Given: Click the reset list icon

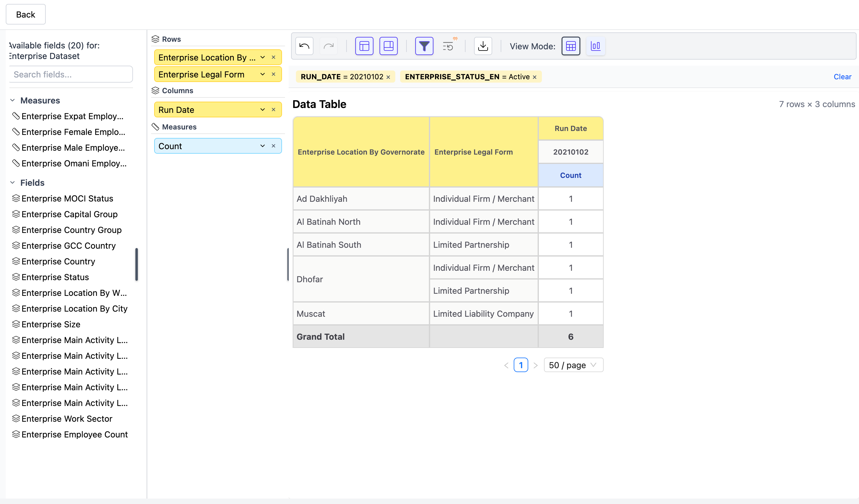Looking at the screenshot, I should tap(448, 46).
